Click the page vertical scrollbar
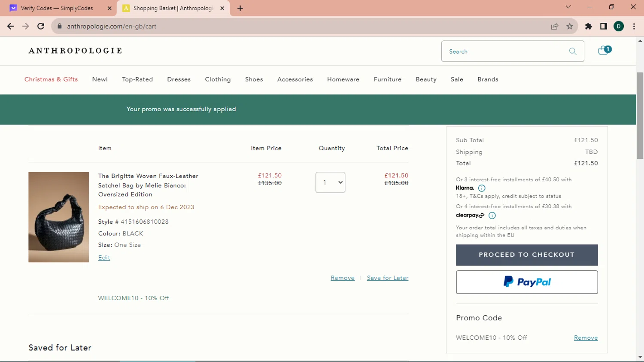The width and height of the screenshot is (644, 362). (640, 116)
